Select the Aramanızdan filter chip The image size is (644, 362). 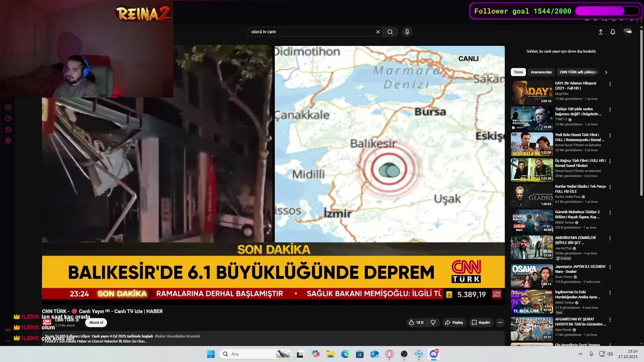pyautogui.click(x=541, y=72)
